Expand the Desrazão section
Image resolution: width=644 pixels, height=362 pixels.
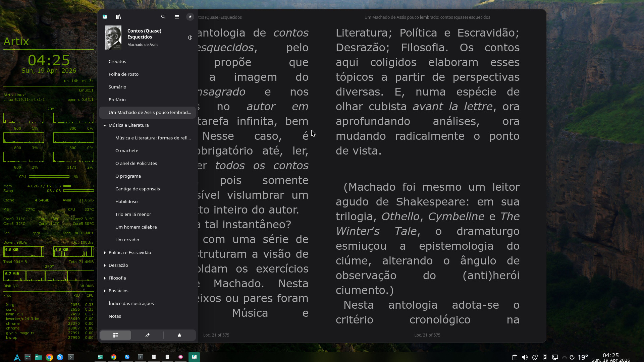click(x=105, y=265)
